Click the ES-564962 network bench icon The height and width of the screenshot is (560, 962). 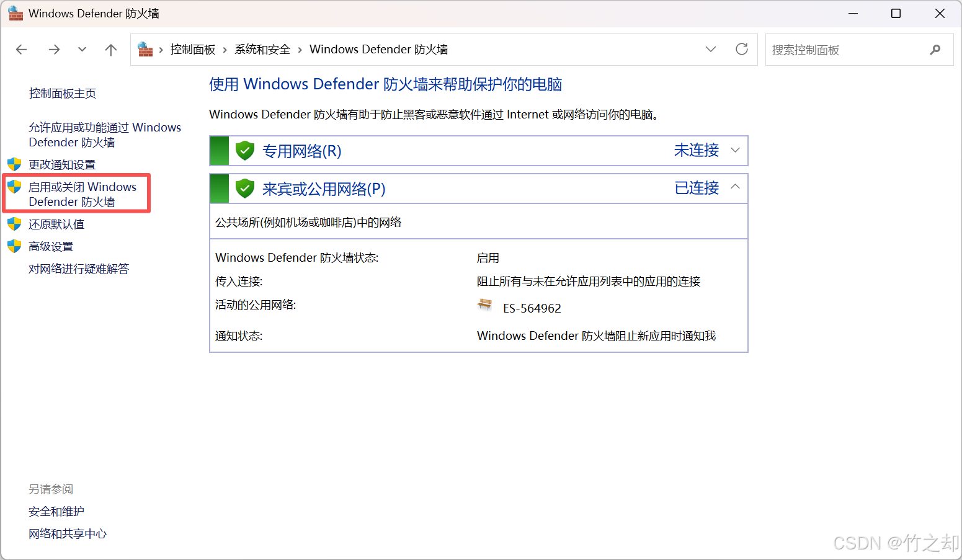click(x=485, y=304)
